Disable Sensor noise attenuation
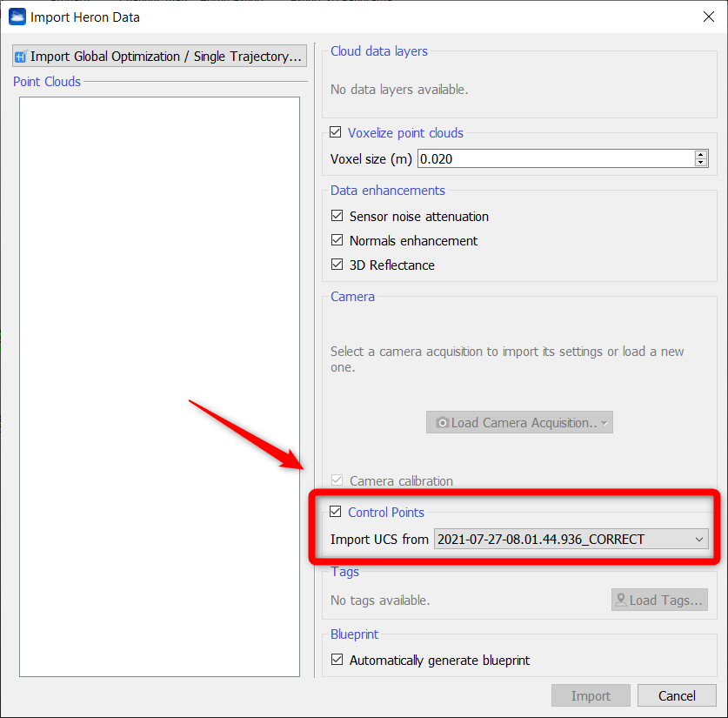 click(x=337, y=217)
